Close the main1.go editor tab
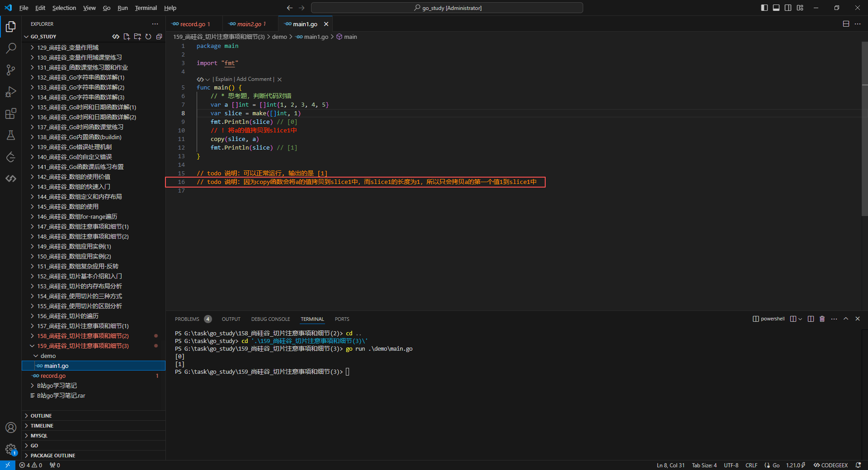The height and width of the screenshot is (470, 868). point(326,24)
